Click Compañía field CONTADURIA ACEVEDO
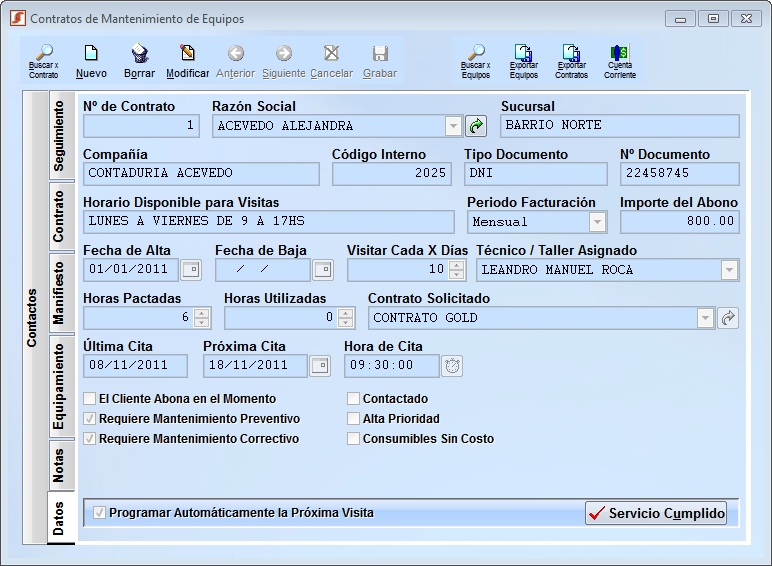The height and width of the screenshot is (566, 772). [x=201, y=174]
